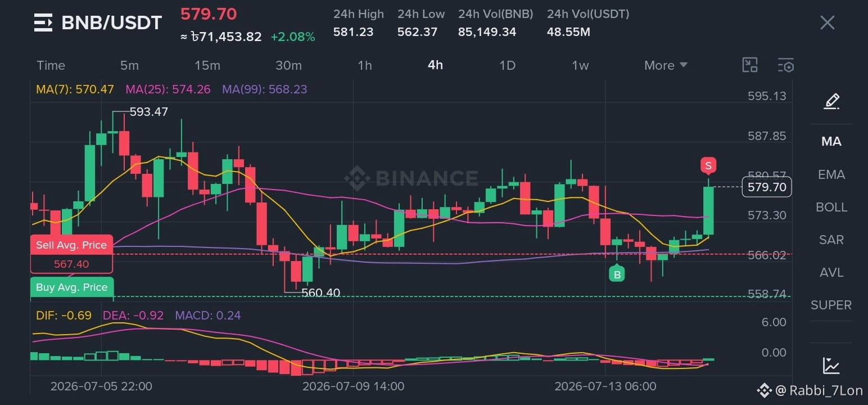Tap the 24h Vol(BNB) value 85,149.34

coord(487,32)
